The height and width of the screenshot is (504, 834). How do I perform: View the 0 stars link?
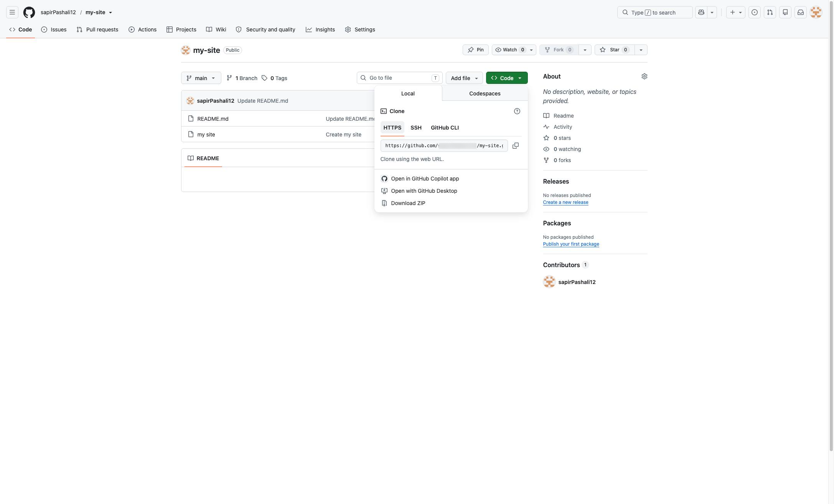click(x=557, y=138)
